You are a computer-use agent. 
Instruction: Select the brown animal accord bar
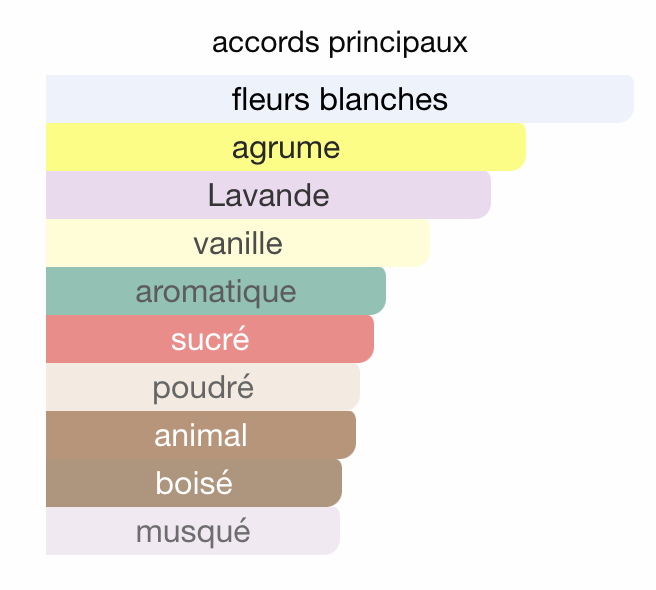click(201, 435)
